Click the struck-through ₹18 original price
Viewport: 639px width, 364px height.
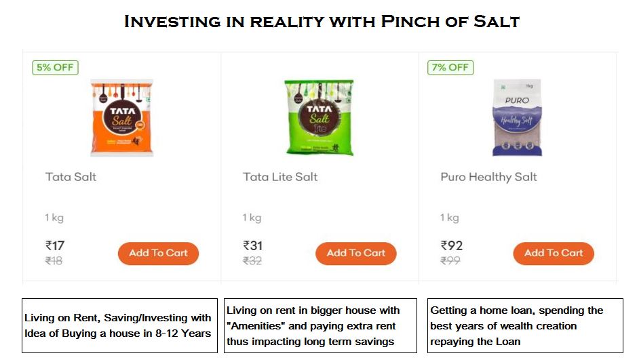point(54,260)
